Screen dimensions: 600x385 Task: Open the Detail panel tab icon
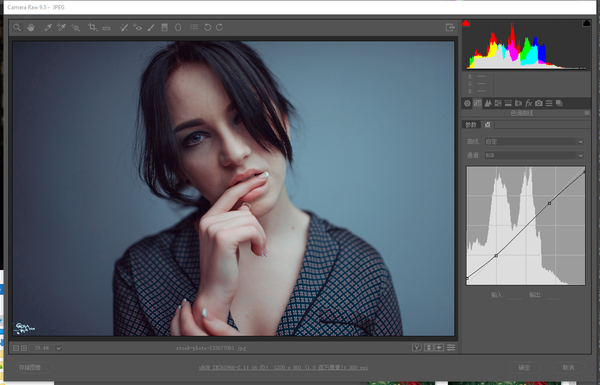click(488, 103)
